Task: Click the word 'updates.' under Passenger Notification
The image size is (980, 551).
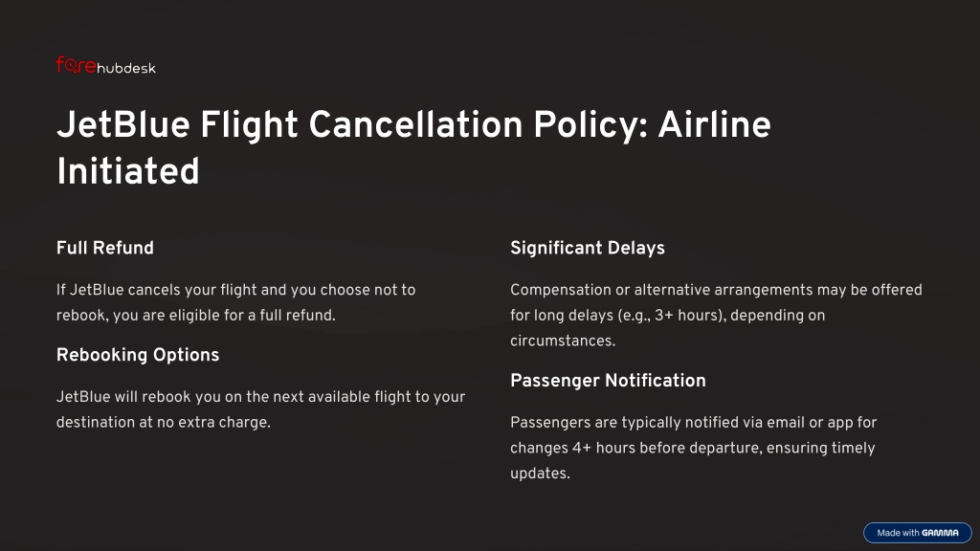Action: (x=540, y=474)
